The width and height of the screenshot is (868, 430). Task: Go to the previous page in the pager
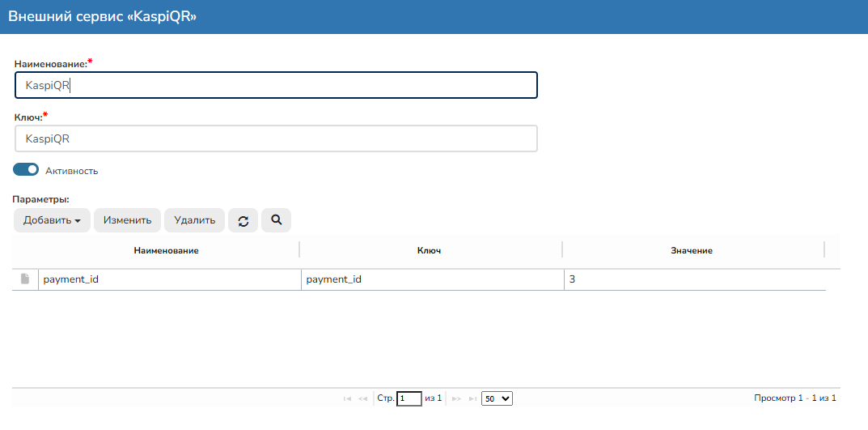[362, 398]
